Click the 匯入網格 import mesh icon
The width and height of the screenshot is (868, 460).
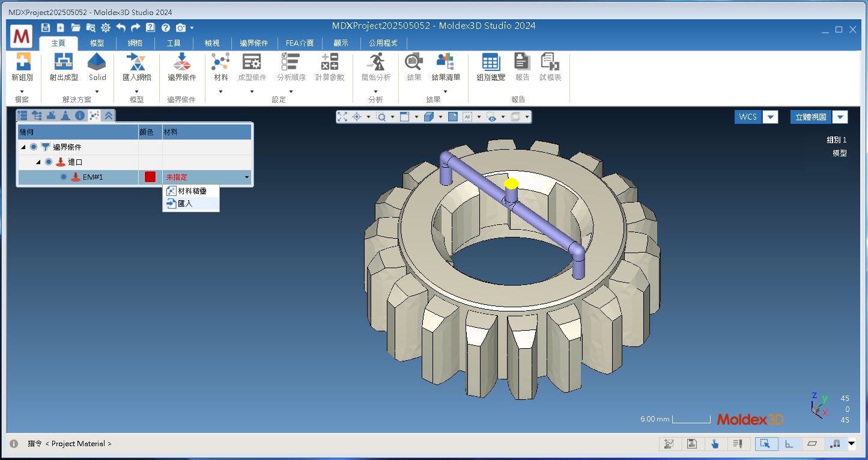point(137,62)
